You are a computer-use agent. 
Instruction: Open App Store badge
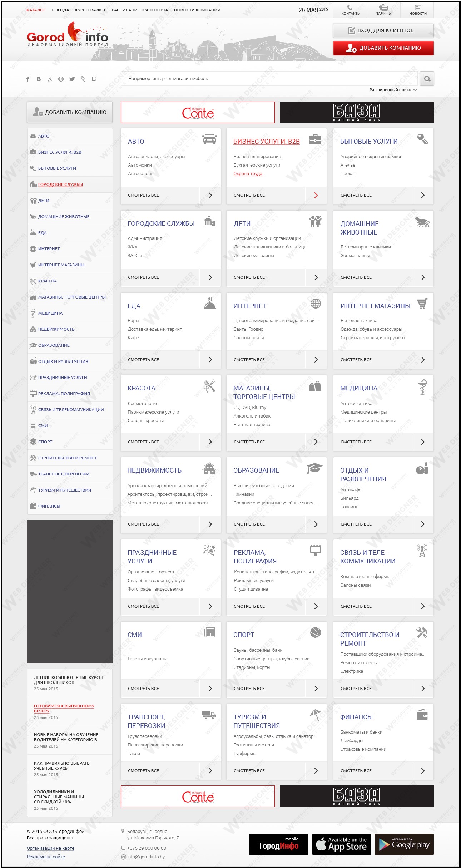342,844
